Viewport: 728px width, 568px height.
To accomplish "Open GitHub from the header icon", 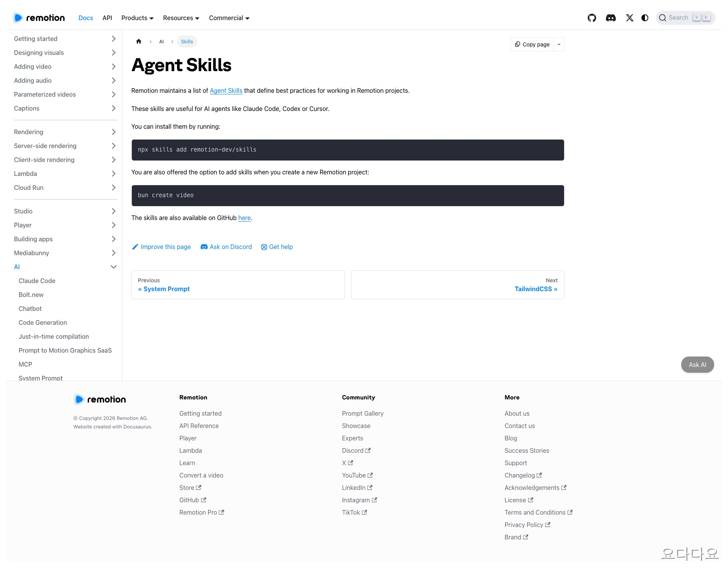I will tap(592, 18).
